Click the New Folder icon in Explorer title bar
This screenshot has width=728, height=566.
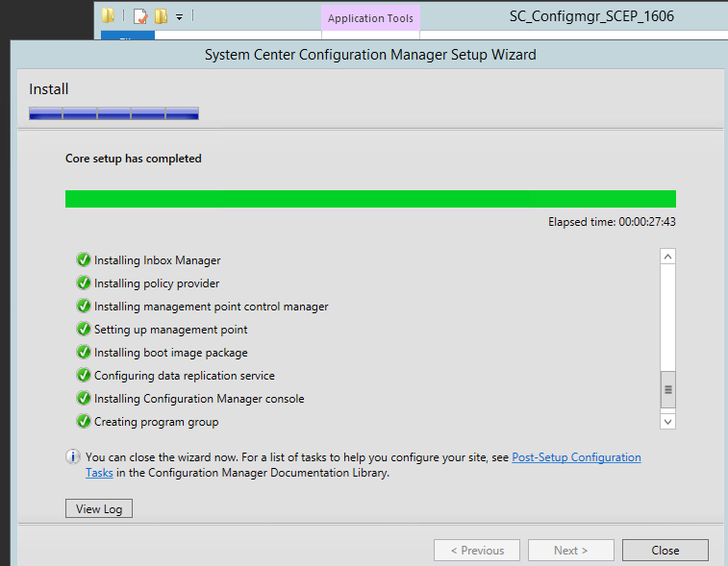[x=162, y=16]
